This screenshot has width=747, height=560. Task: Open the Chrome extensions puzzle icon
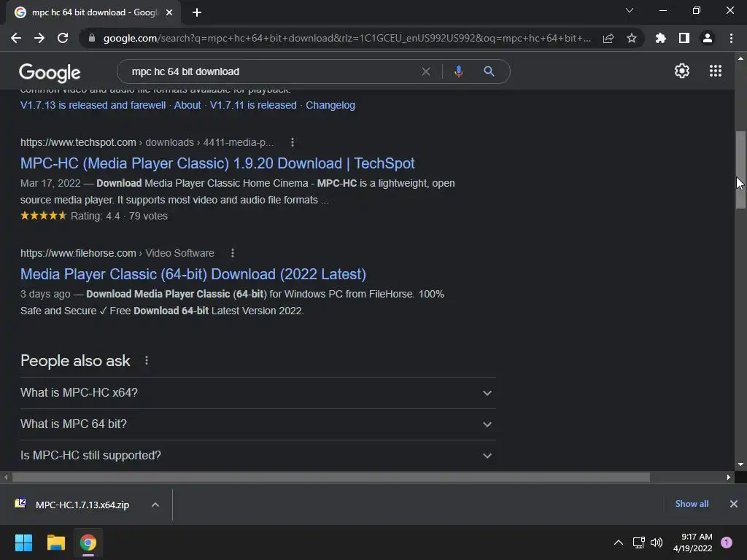(661, 38)
